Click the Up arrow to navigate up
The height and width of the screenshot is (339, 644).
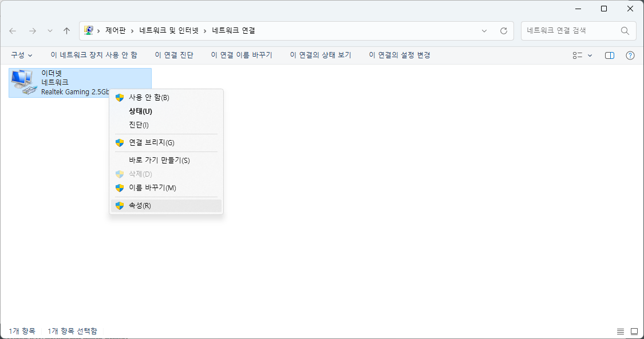tap(66, 31)
